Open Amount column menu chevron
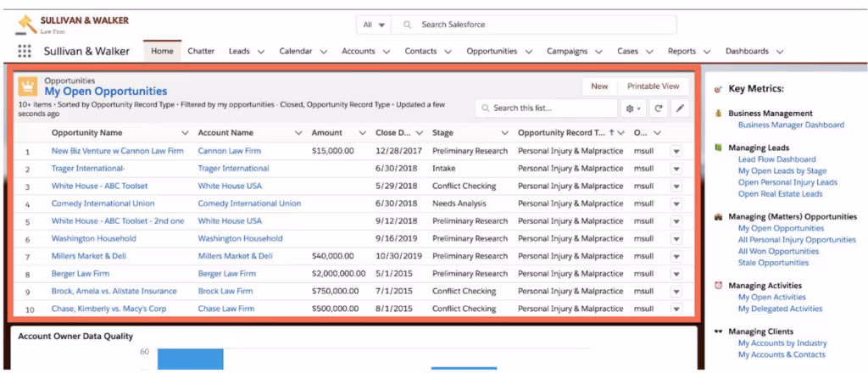Image resolution: width=868 pixels, height=373 pixels. point(363,133)
